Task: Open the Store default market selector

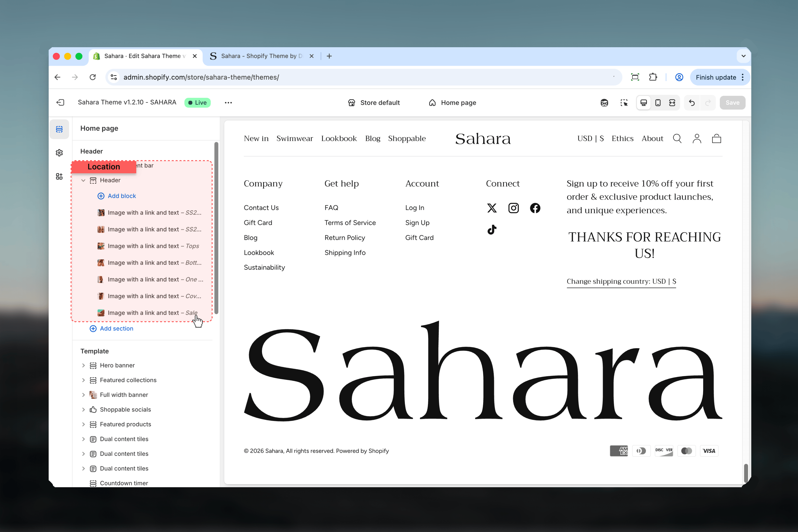Action: [x=374, y=102]
